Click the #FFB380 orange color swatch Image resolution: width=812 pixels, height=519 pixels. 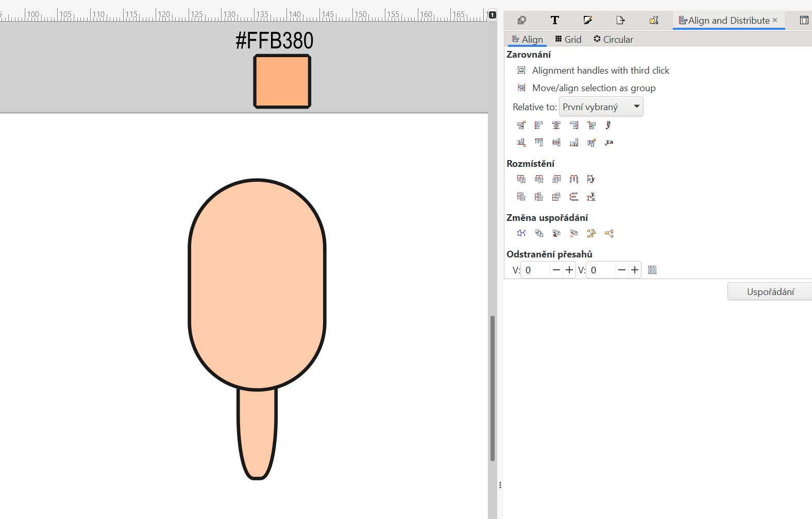point(282,81)
